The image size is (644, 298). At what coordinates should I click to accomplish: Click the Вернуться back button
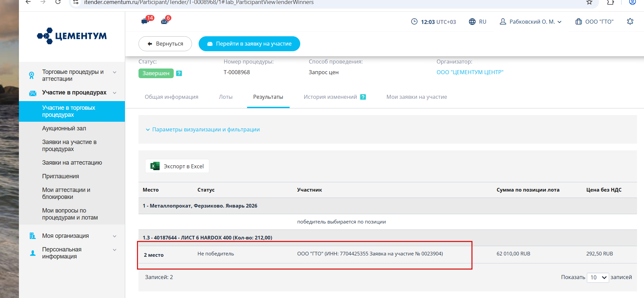coord(165,44)
